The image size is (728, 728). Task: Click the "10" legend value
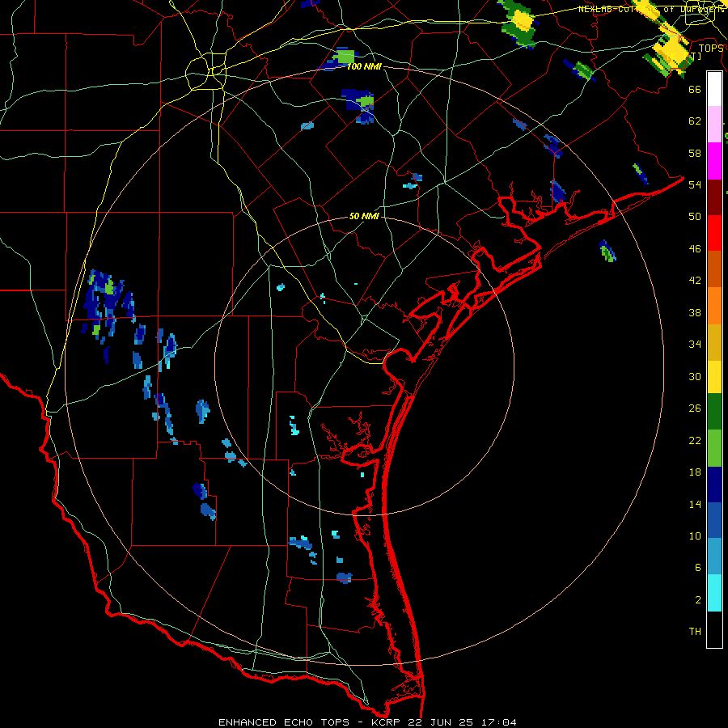click(x=695, y=536)
